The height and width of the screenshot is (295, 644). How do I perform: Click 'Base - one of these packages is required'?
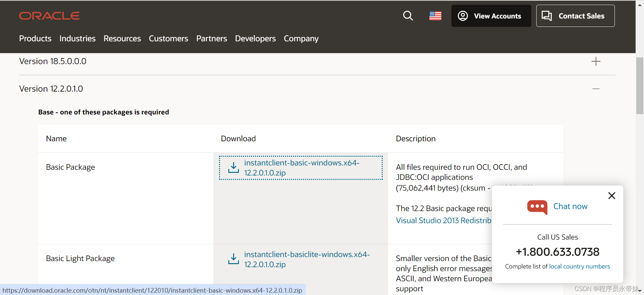click(x=104, y=112)
